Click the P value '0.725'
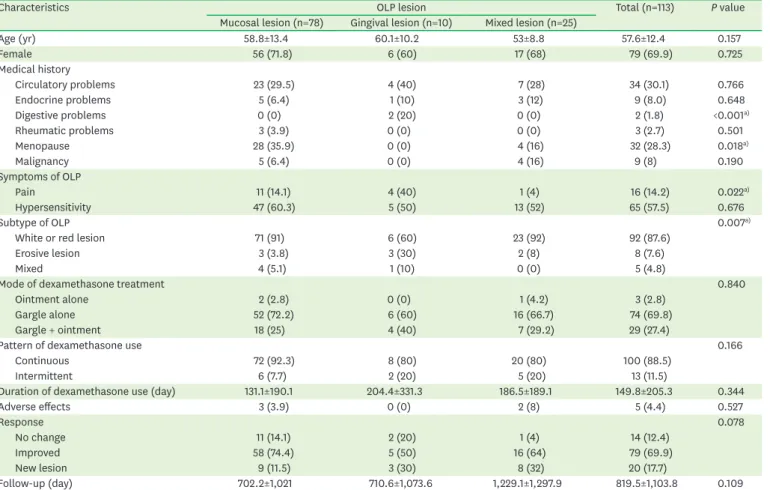 point(730,54)
